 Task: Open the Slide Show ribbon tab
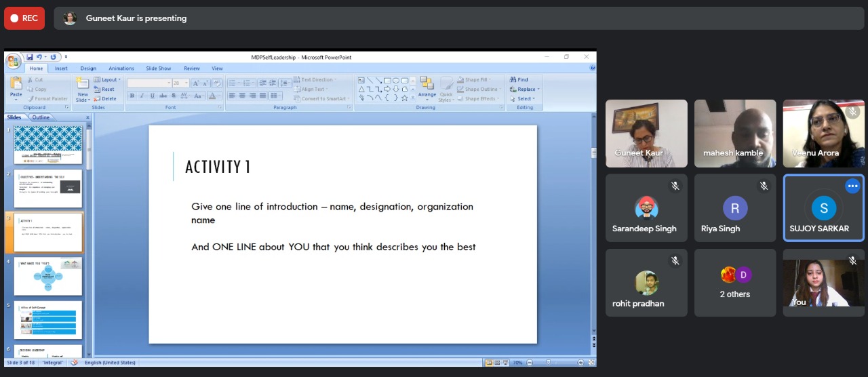tap(158, 68)
